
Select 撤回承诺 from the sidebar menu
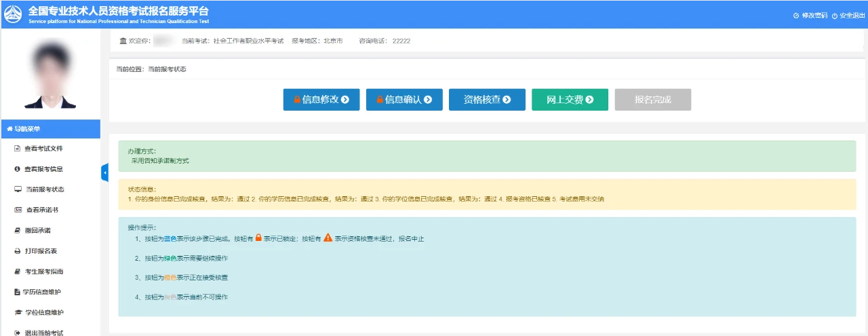click(x=38, y=231)
